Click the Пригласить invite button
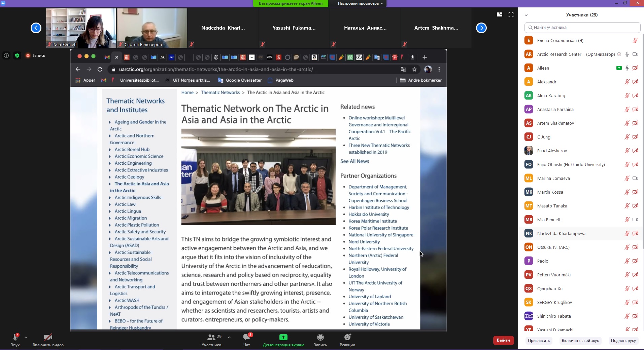The height and width of the screenshot is (350, 644). (539, 341)
